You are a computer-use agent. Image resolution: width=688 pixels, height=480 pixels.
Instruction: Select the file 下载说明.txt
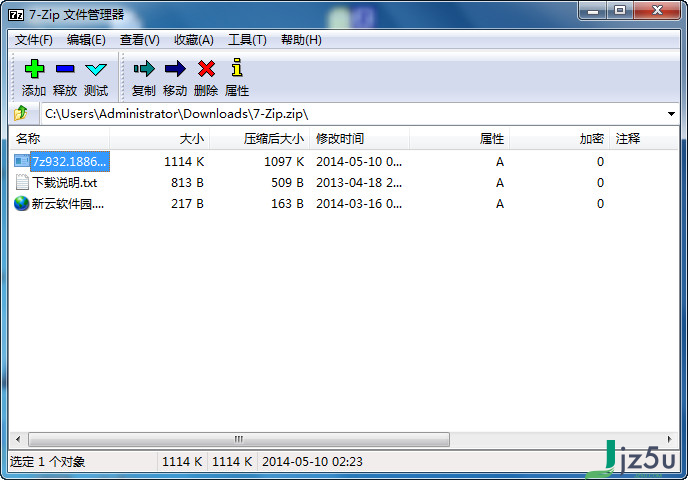[x=65, y=183]
